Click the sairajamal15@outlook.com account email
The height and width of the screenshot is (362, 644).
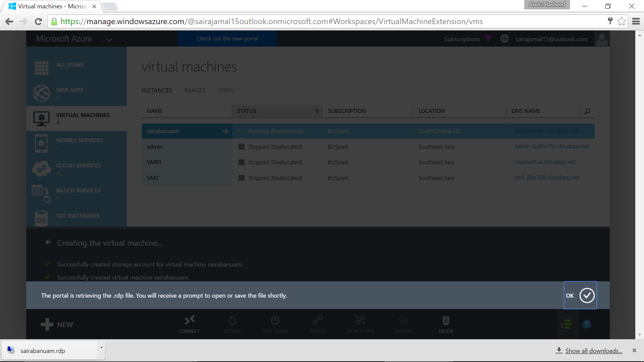click(x=551, y=39)
